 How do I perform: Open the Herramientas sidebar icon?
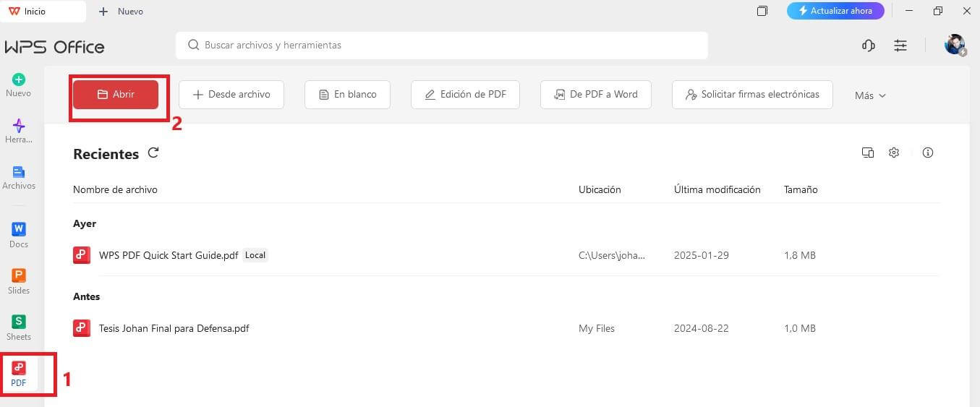19,131
